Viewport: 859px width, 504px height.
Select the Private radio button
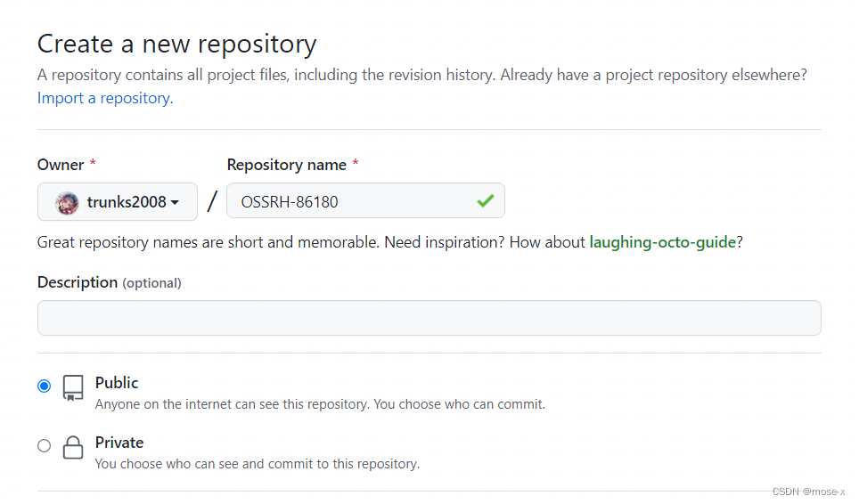coord(45,446)
